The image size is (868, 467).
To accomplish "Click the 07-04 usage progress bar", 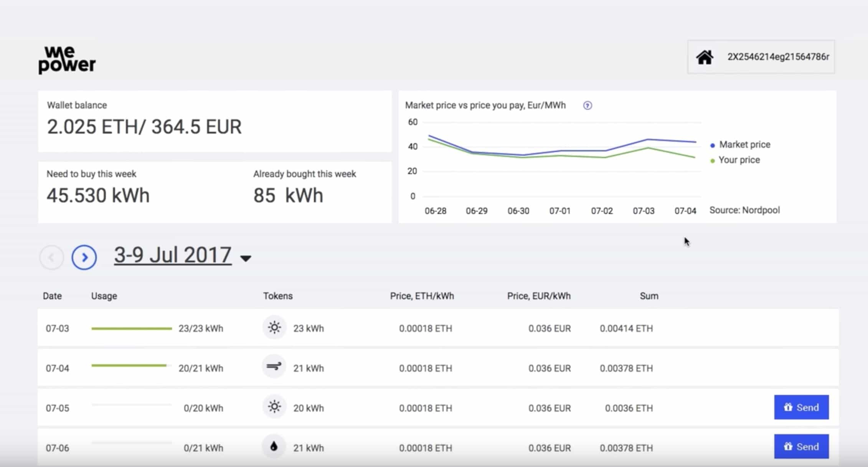I will click(x=132, y=366).
